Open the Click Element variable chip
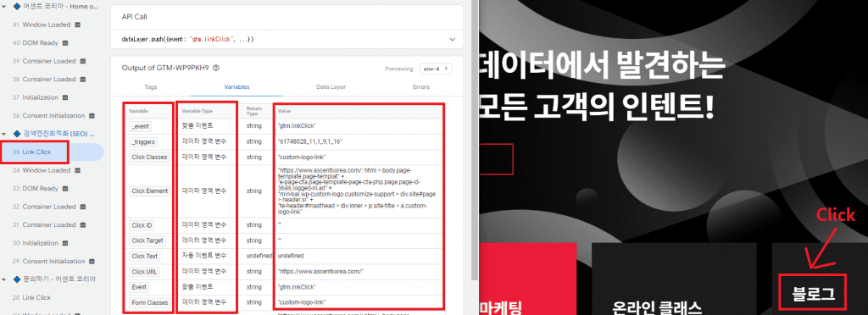Image resolution: width=868 pixels, height=315 pixels. click(149, 191)
